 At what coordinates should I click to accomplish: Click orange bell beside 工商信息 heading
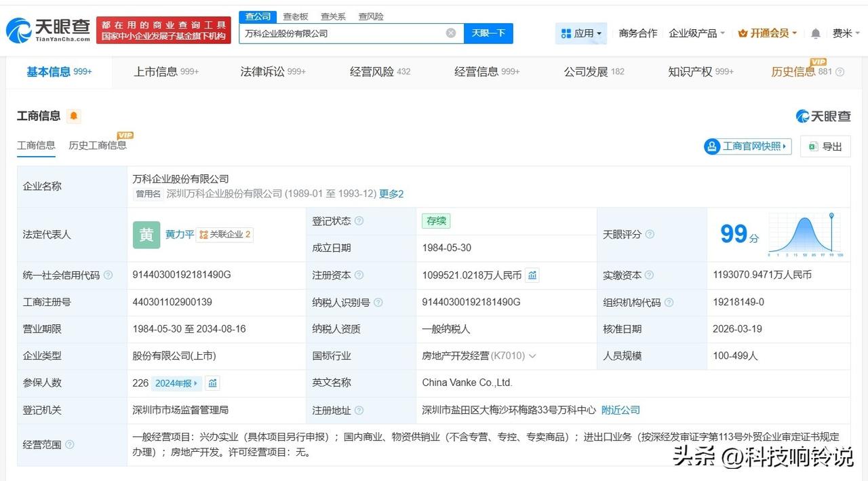pos(74,116)
